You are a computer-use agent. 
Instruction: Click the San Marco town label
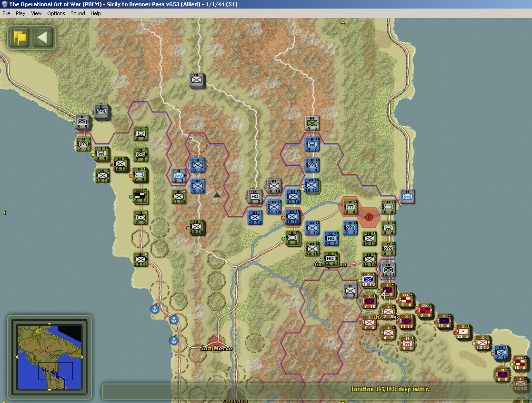pos(216,348)
